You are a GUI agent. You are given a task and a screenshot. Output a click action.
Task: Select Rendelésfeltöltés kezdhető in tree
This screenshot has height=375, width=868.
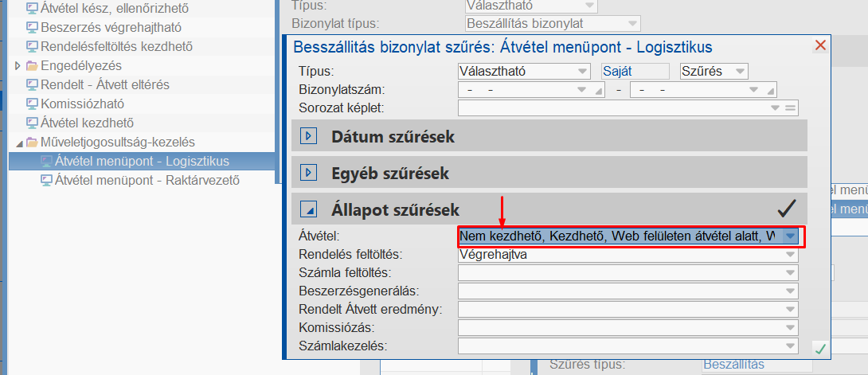(116, 46)
